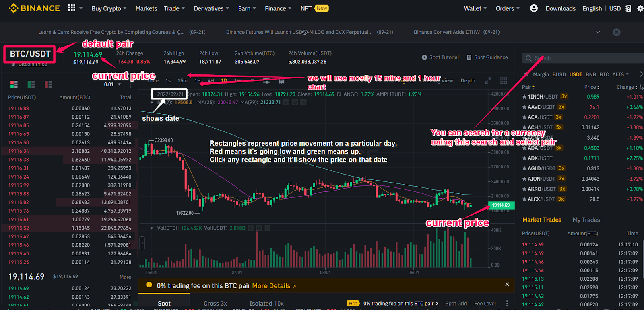Click the search magnifier icon
644x310 pixels.
click(528, 58)
